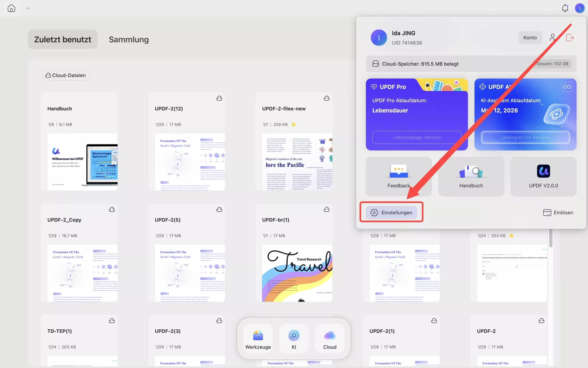Open Werkzeuge from the bottom dock

[258, 339]
